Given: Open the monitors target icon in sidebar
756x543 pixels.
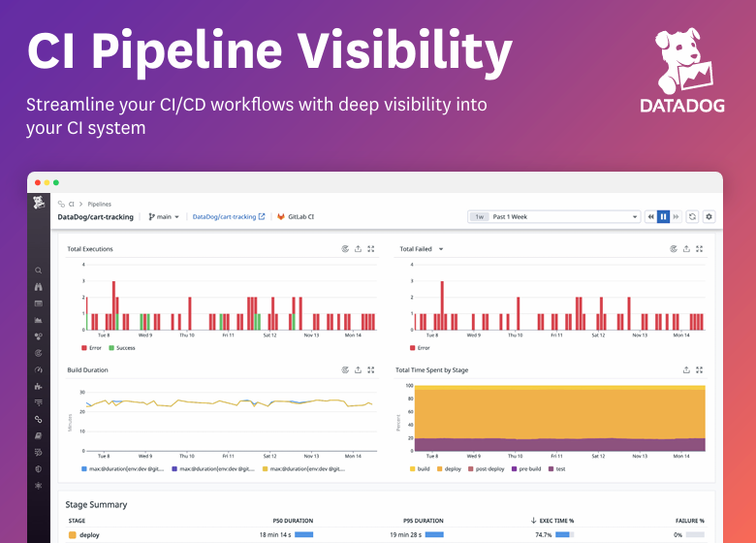Looking at the screenshot, I should coord(38,353).
